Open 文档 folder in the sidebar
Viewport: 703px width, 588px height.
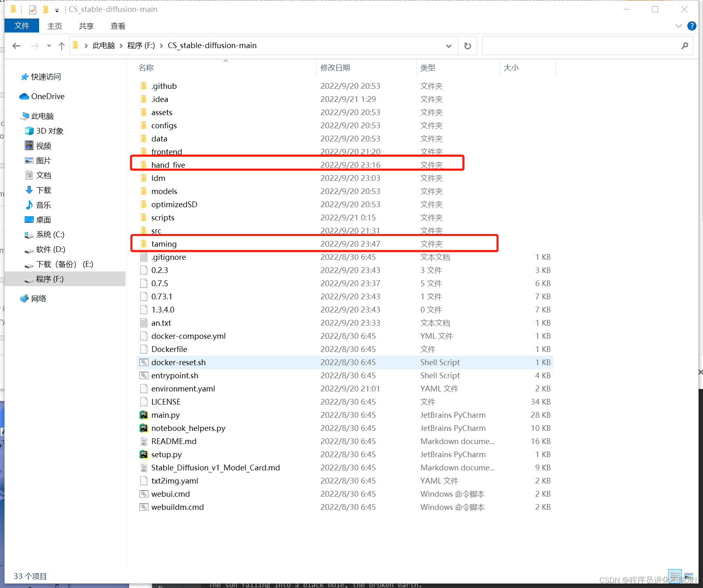[44, 175]
